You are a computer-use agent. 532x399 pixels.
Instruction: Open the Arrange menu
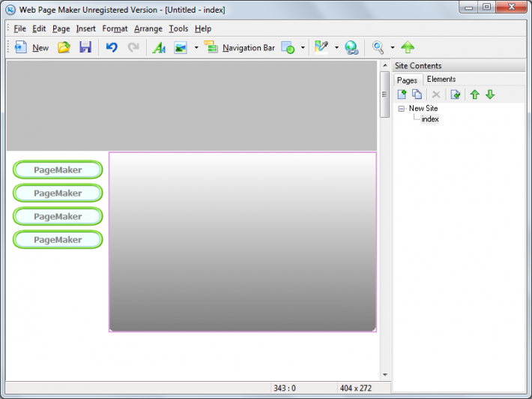148,28
